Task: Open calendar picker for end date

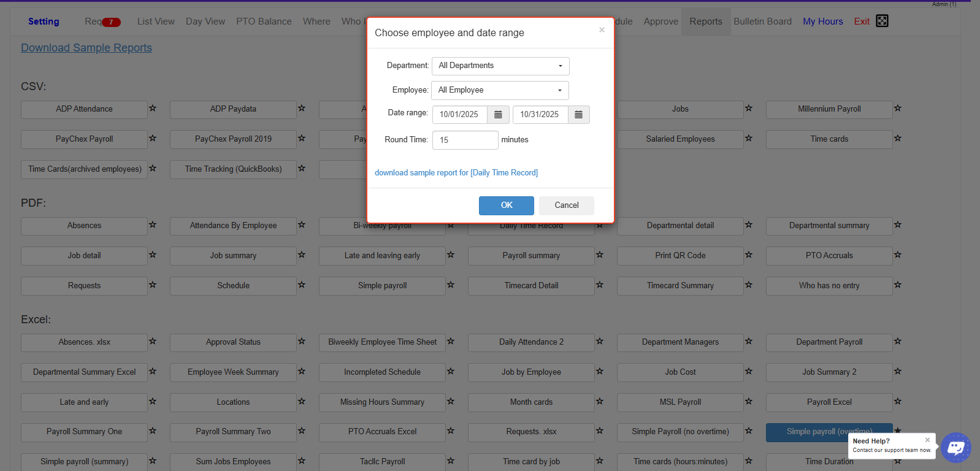Action: pos(578,115)
